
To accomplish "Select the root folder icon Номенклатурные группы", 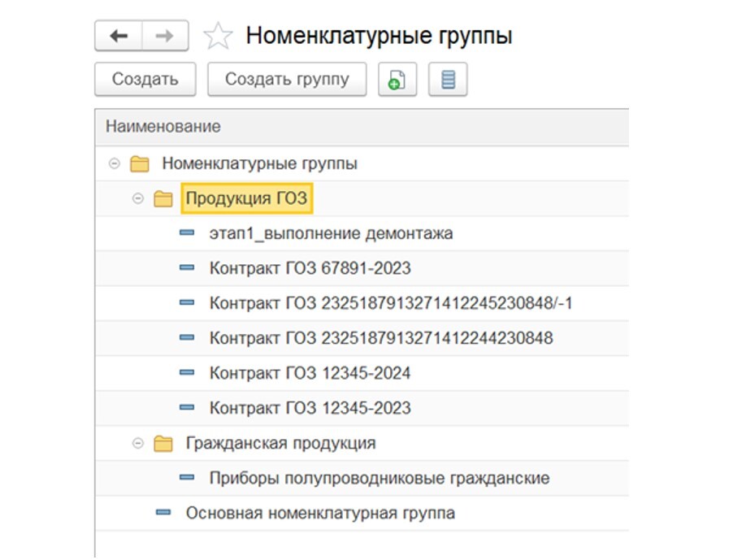I will 140,163.
